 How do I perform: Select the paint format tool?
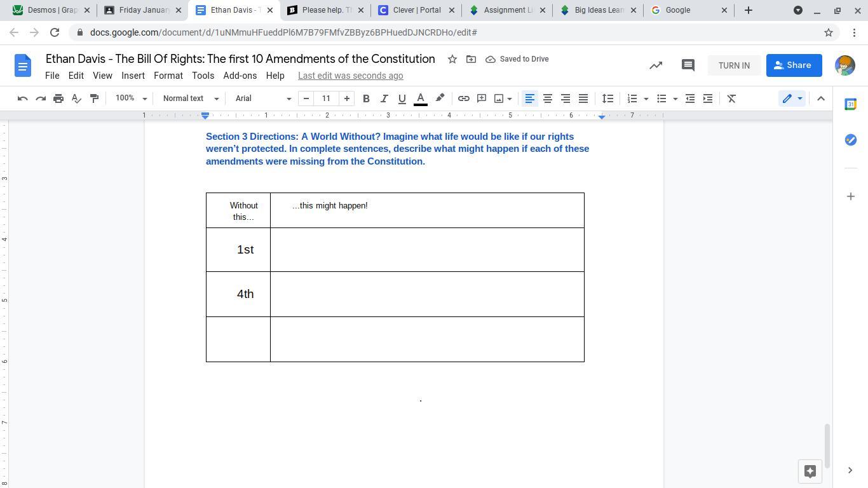(x=94, y=98)
